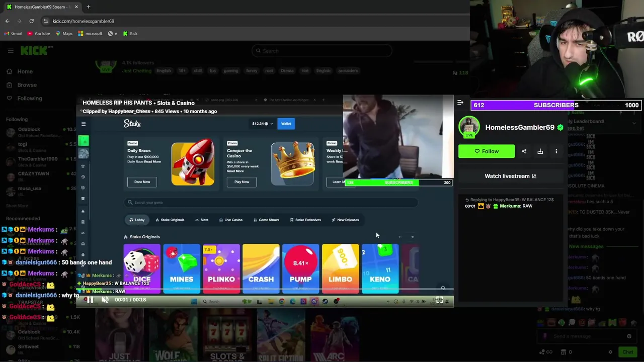This screenshot has height=362, width=644.
Task: Open Kick bookmark
Action: [x=130, y=34]
